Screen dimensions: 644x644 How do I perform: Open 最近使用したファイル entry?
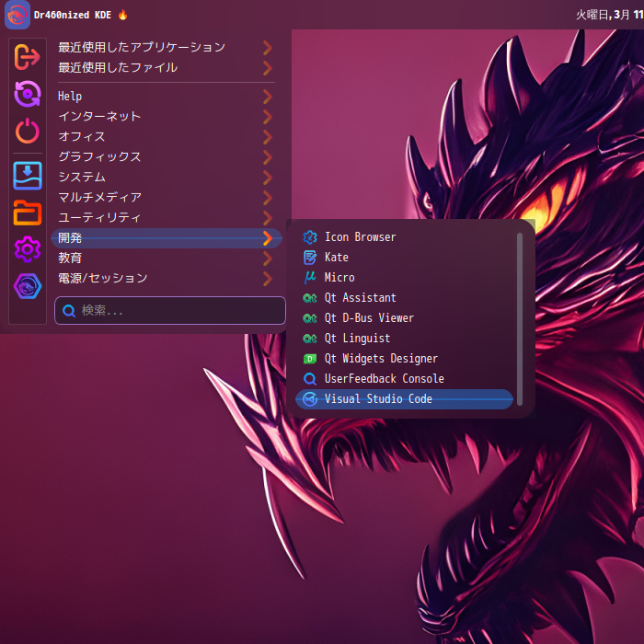[x=167, y=68]
